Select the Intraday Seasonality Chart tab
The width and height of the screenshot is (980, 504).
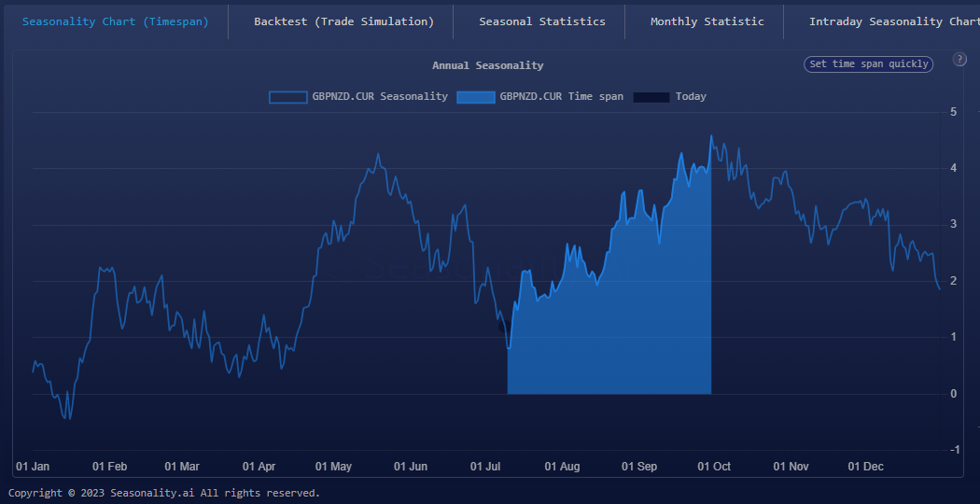(891, 21)
